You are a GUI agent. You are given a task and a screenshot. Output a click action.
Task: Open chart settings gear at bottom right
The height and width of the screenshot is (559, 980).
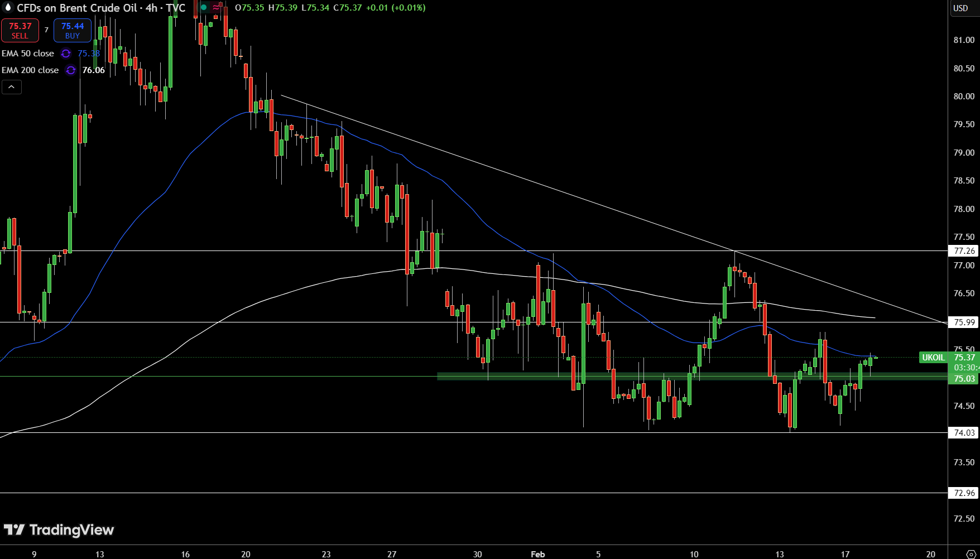(x=971, y=554)
